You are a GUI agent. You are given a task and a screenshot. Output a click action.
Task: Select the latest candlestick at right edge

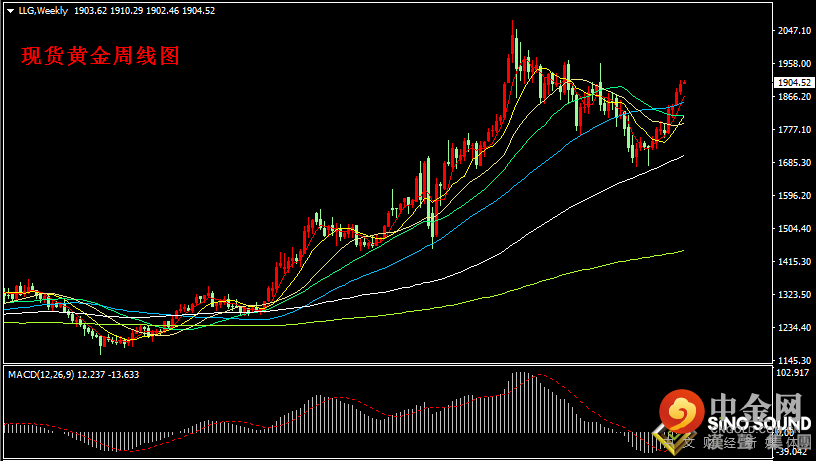point(684,84)
